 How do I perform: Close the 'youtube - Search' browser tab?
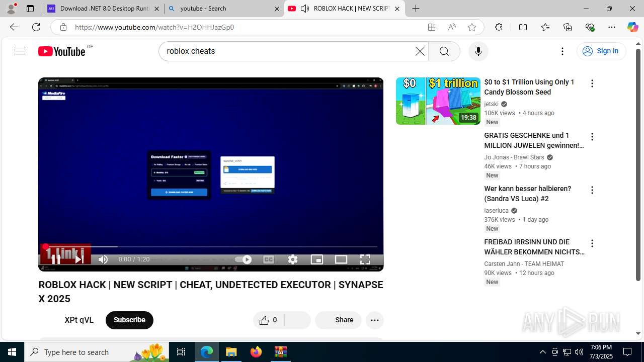point(277,9)
